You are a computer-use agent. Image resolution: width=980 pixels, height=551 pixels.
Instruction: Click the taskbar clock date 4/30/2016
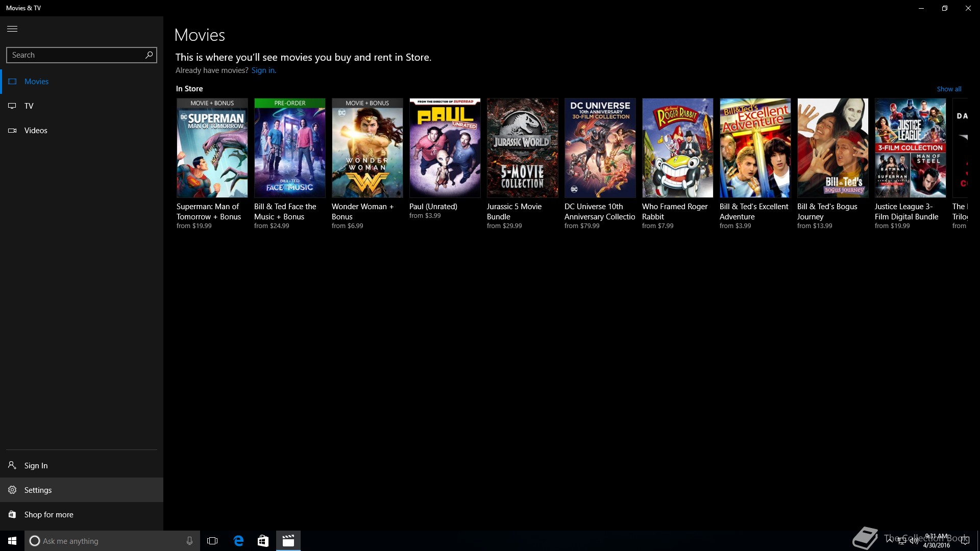coord(937,545)
